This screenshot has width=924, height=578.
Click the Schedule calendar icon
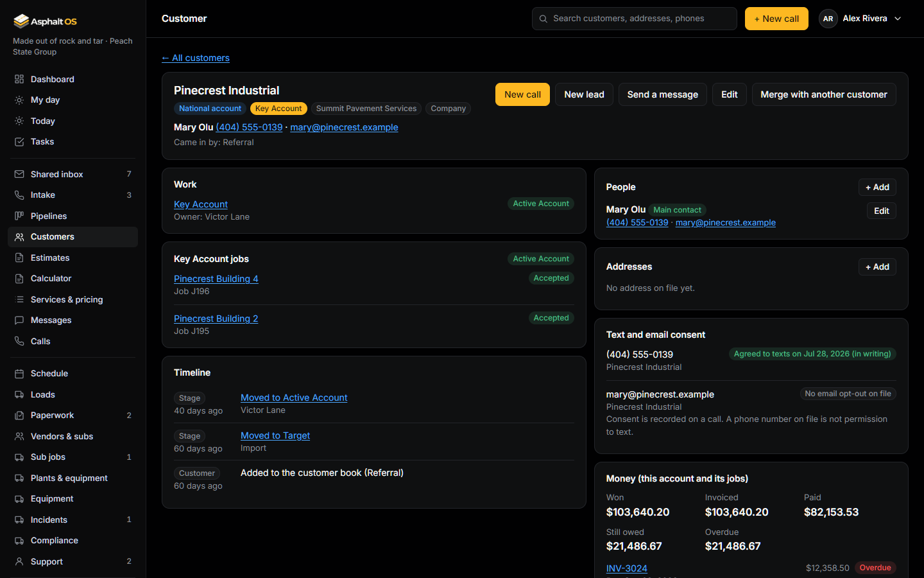19,373
